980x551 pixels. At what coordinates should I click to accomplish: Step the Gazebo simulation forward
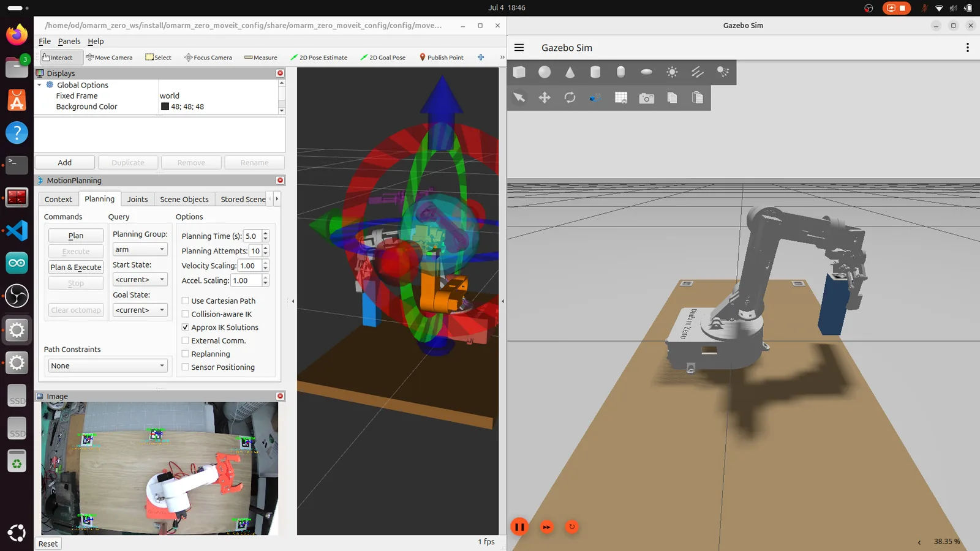click(x=546, y=527)
